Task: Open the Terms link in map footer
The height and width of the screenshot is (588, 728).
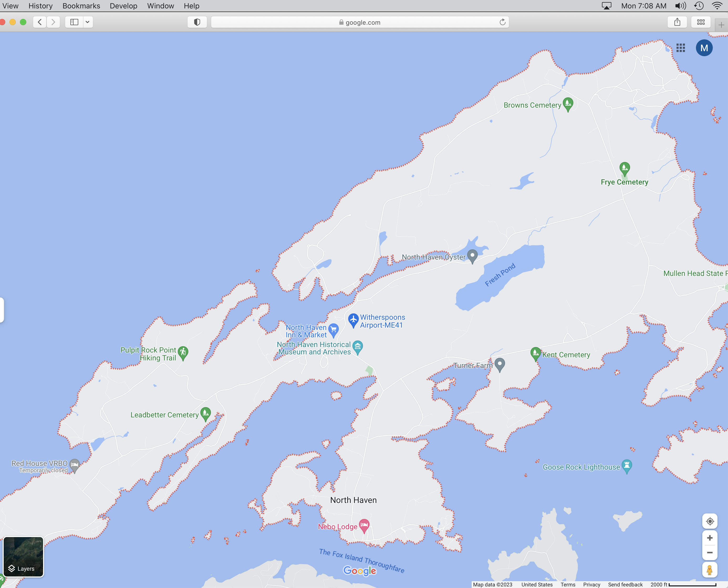Action: (568, 585)
